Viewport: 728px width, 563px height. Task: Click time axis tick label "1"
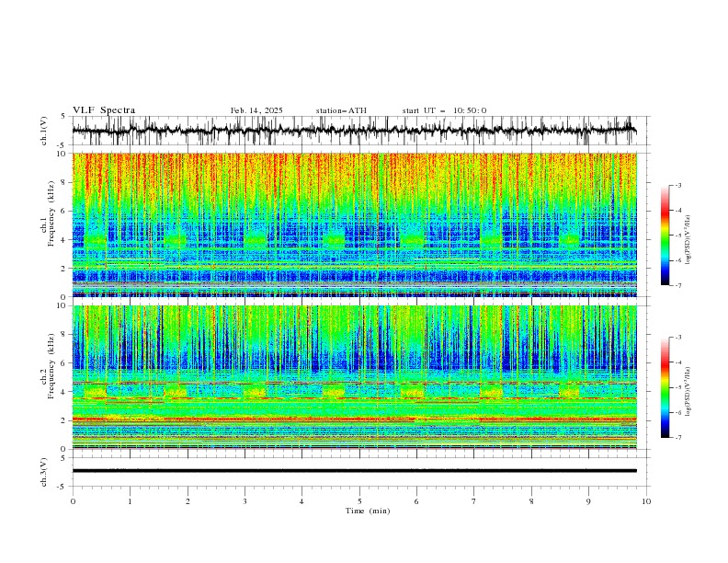[x=130, y=501]
